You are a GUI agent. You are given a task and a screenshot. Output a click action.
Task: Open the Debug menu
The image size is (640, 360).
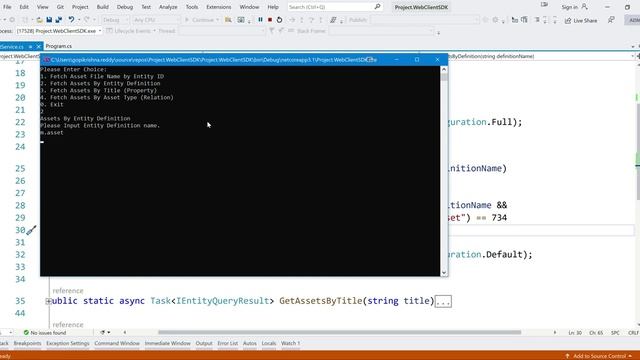(x=124, y=7)
